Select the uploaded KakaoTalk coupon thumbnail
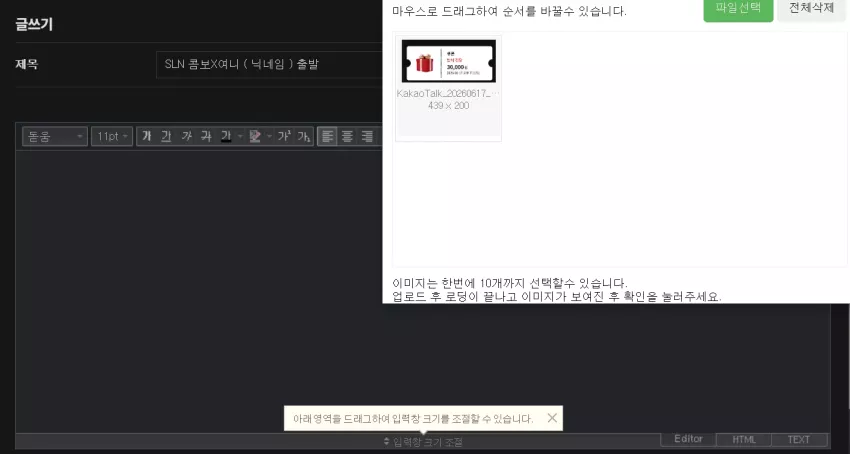850x454 pixels. point(448,61)
